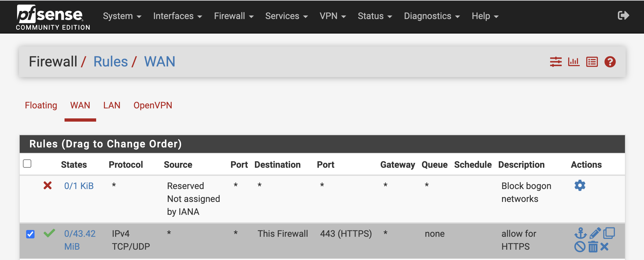644x260 pixels.
Task: Open the gear icon on Block bogon rule
Action: (x=579, y=185)
